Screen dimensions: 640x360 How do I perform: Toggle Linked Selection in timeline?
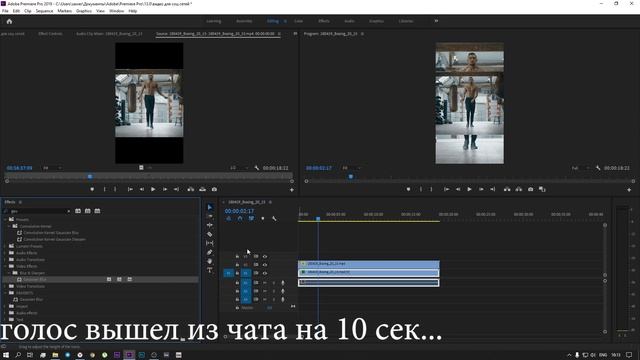point(251,219)
